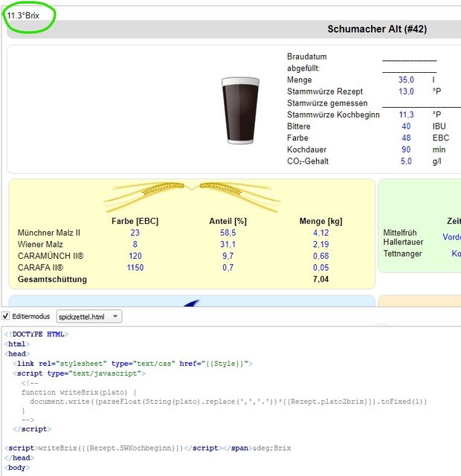Click the blank line next to abgefüllt

pyautogui.click(x=409, y=71)
